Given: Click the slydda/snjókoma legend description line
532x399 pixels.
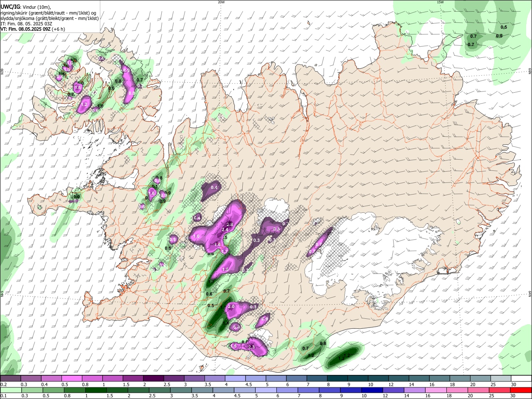Looking at the screenshot, I should point(49,18).
